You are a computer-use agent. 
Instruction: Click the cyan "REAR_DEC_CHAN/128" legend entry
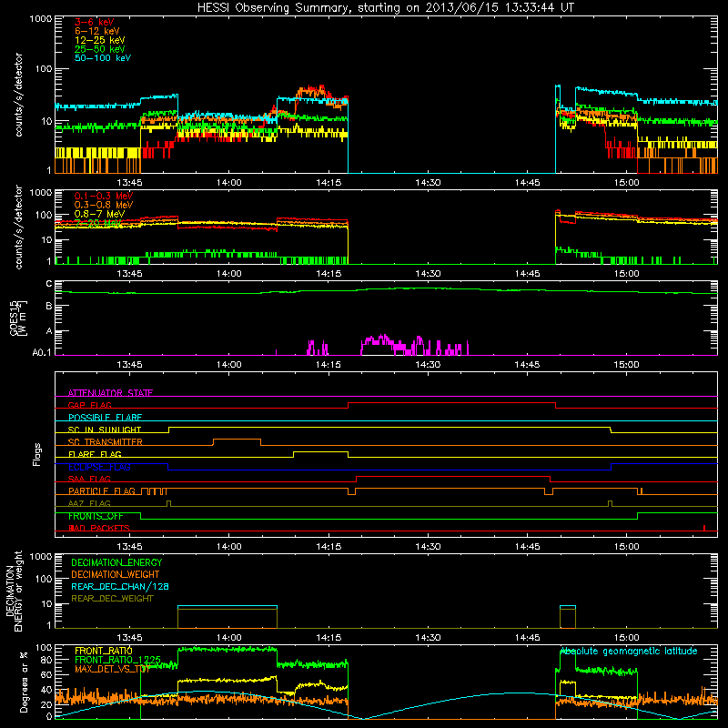pos(120,586)
